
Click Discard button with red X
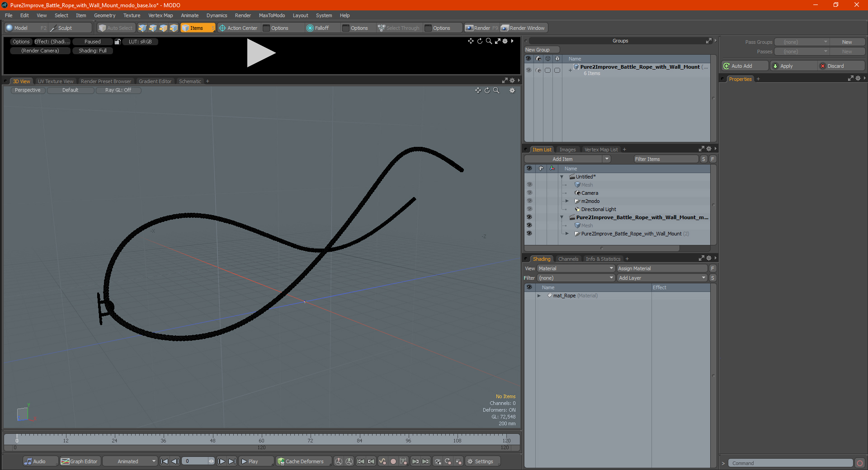coord(840,66)
